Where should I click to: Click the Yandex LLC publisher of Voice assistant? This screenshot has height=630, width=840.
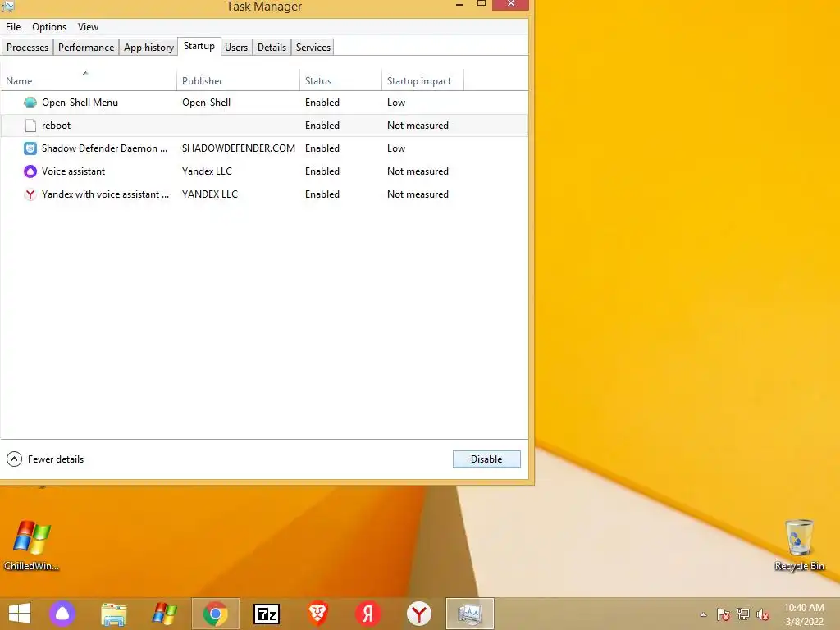coord(207,171)
